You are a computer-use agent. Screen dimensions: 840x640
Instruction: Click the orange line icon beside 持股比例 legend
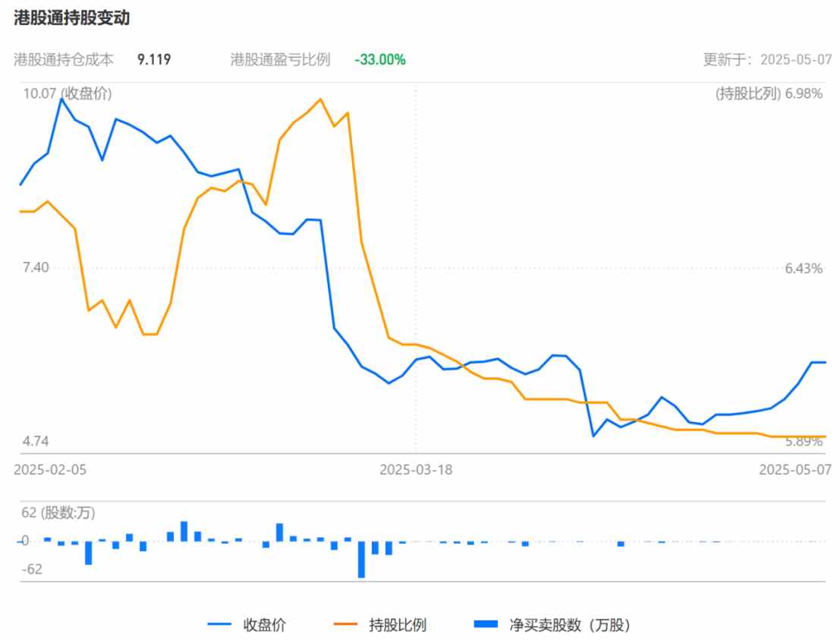[x=345, y=625]
